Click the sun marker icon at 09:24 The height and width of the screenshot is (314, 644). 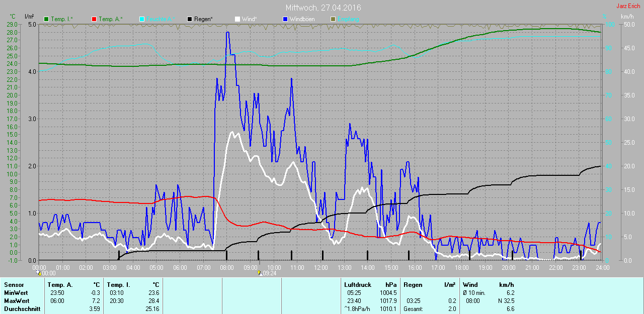tap(259, 273)
